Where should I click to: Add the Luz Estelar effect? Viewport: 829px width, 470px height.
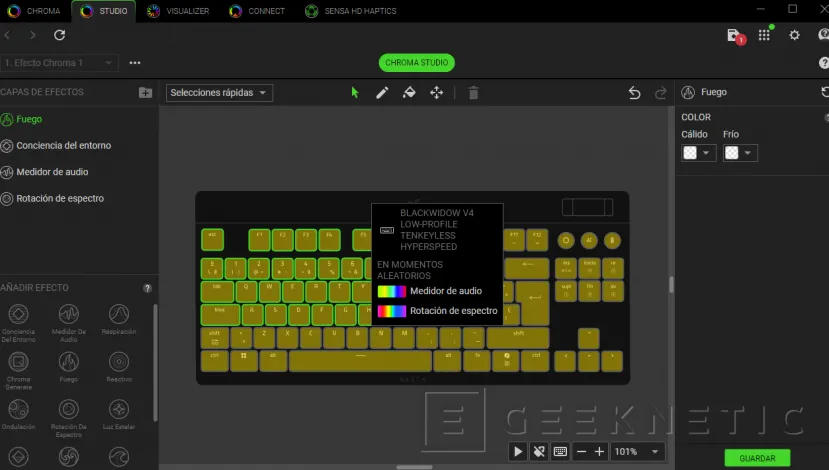tap(119, 414)
